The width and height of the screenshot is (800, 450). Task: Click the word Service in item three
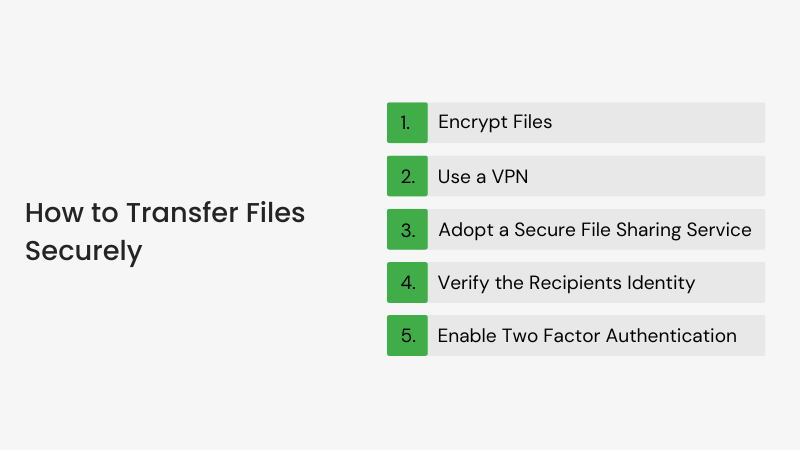tap(719, 230)
